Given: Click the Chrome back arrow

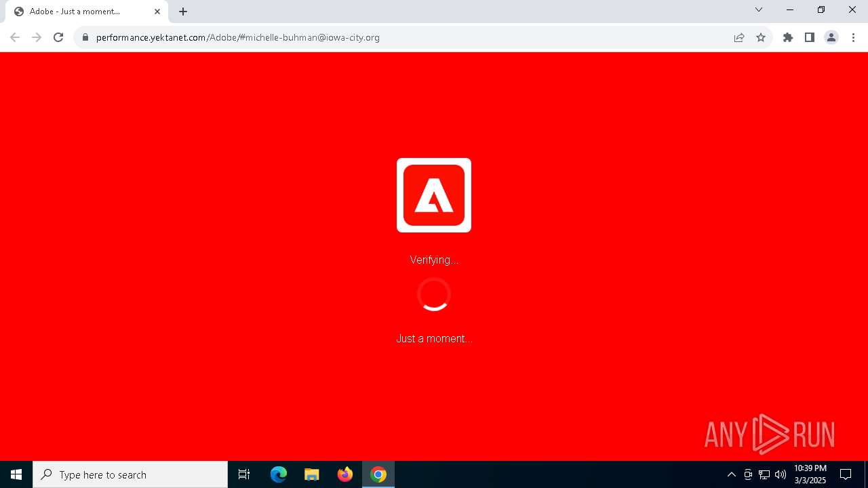Looking at the screenshot, I should click(x=15, y=37).
